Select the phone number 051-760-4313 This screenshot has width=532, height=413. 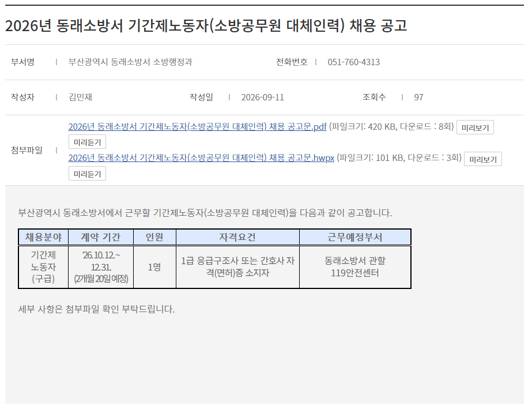pos(353,62)
